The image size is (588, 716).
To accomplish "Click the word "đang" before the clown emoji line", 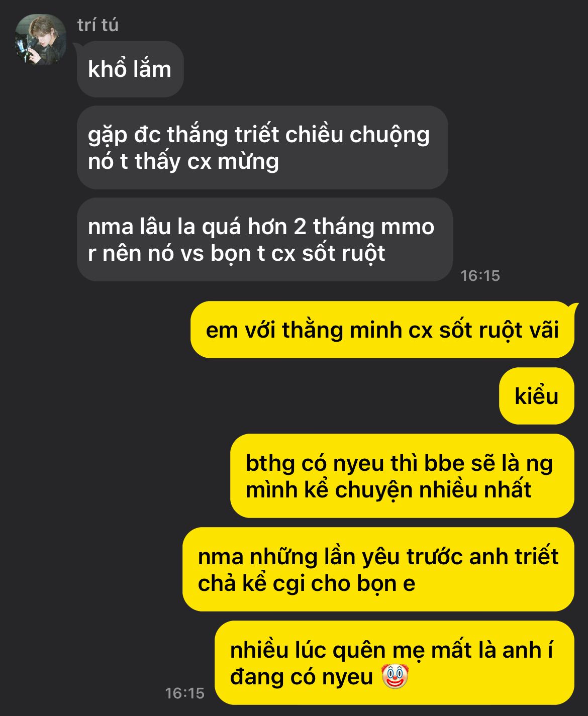I will (x=254, y=677).
